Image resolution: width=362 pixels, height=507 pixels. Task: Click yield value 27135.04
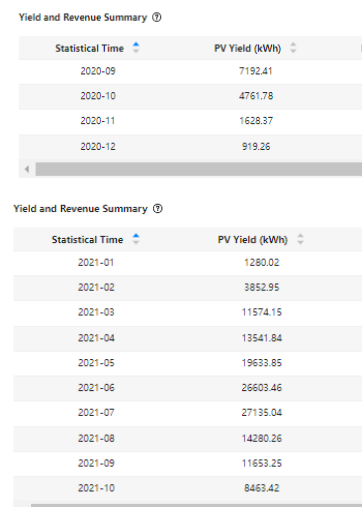tap(262, 413)
